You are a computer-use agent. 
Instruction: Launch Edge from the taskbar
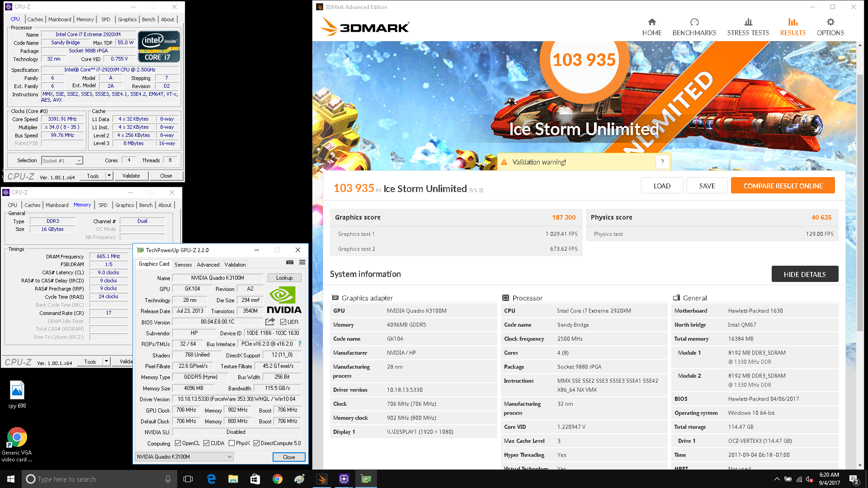pos(211,479)
